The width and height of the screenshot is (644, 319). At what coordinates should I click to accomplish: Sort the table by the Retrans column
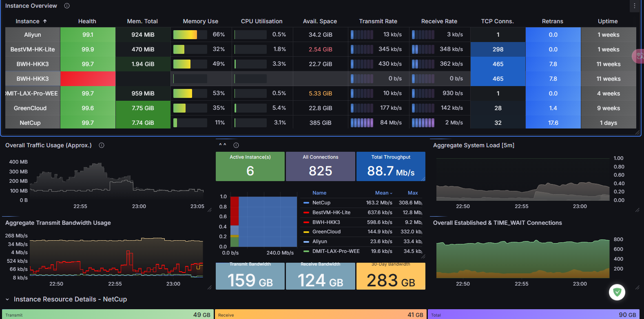point(553,21)
